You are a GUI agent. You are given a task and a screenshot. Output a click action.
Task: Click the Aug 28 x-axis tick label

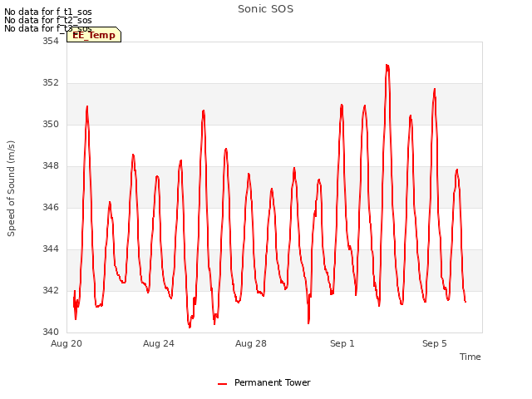[251, 343]
